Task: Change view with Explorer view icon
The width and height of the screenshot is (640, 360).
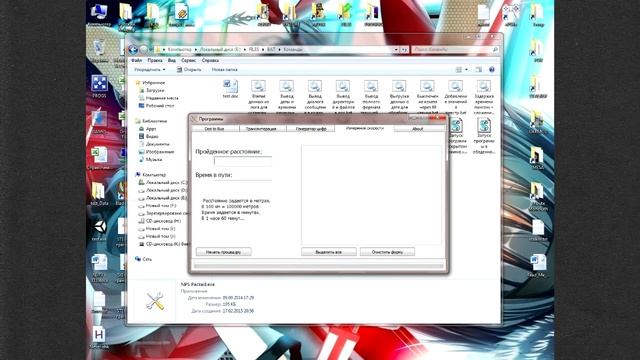Action: tap(459, 70)
